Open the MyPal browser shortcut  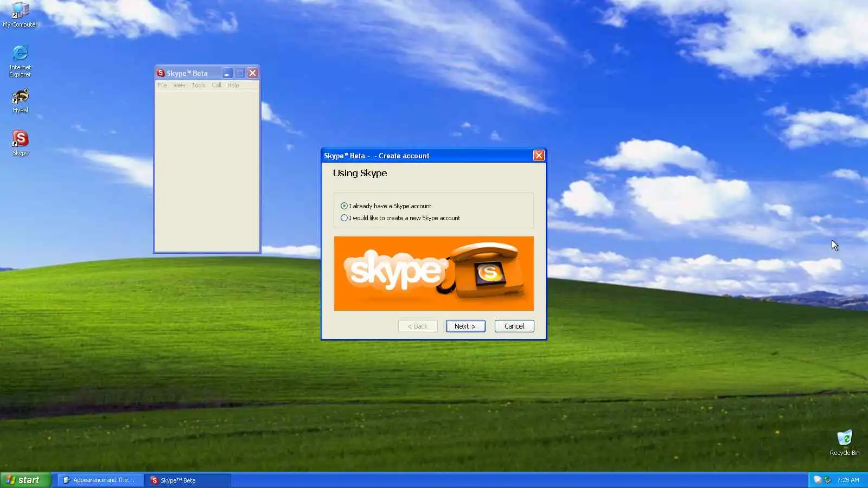(20, 101)
